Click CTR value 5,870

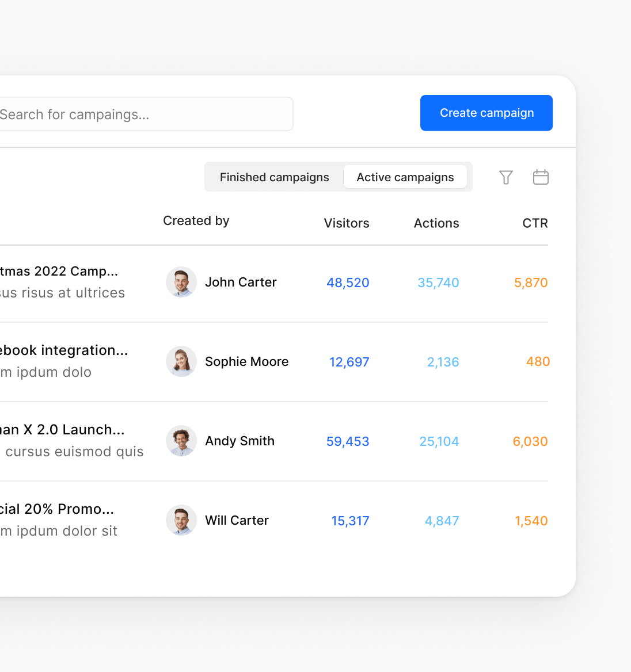click(x=531, y=282)
